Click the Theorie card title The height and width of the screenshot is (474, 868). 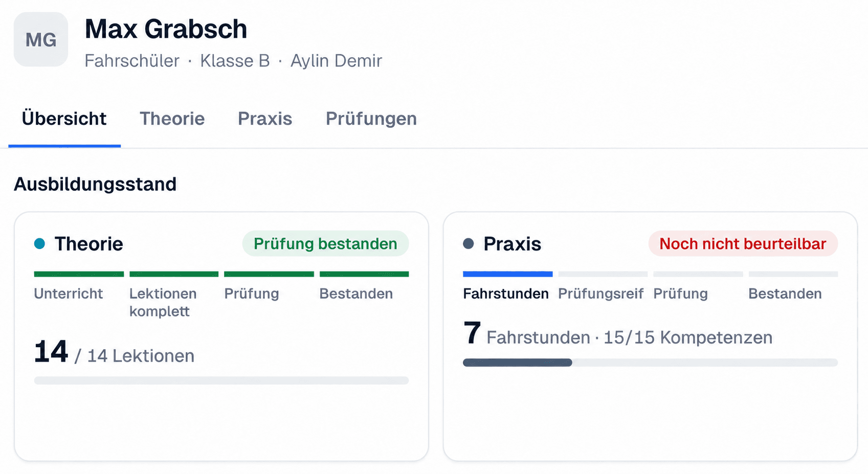click(x=88, y=244)
